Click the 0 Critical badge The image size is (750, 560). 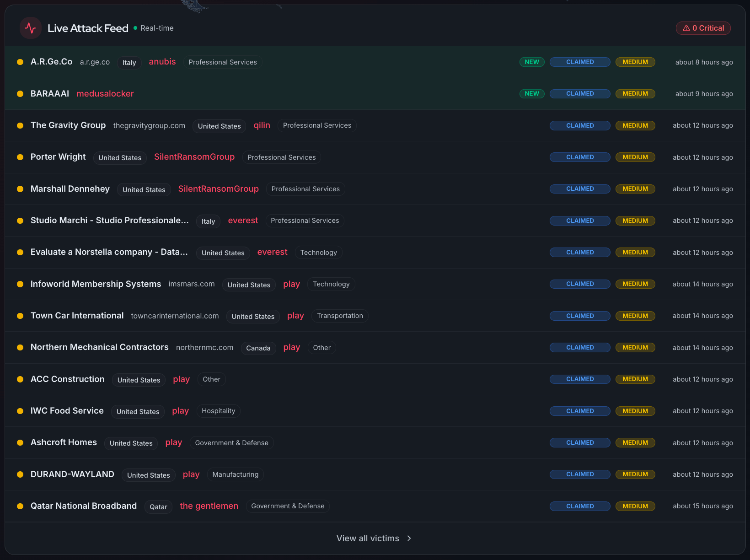703,28
